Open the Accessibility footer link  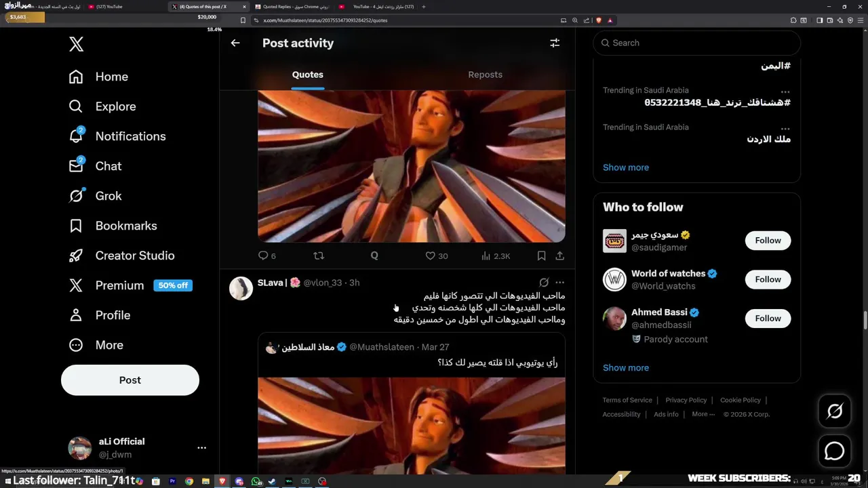click(x=621, y=414)
